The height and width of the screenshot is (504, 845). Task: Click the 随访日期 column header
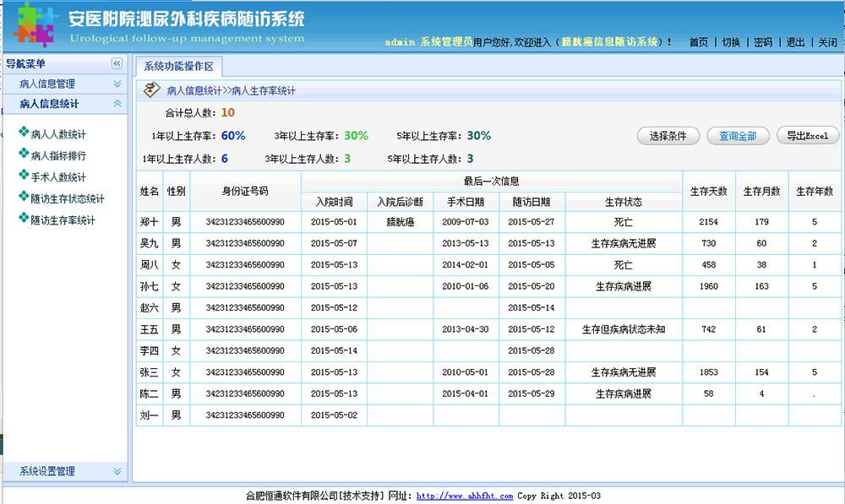(x=532, y=202)
